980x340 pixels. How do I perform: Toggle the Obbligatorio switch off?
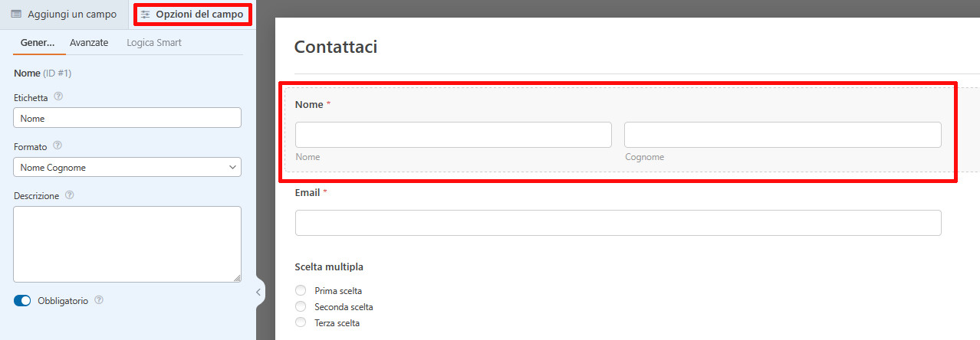click(22, 301)
